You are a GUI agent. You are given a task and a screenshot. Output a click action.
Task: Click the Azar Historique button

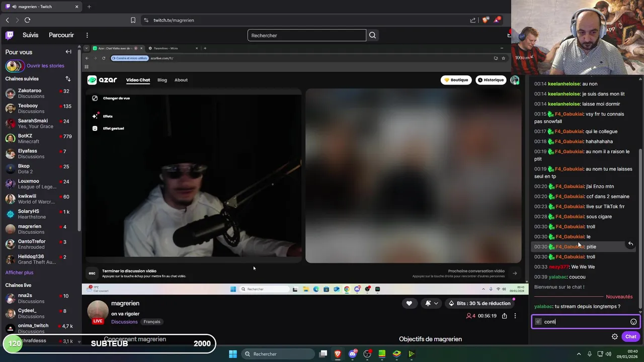(491, 80)
